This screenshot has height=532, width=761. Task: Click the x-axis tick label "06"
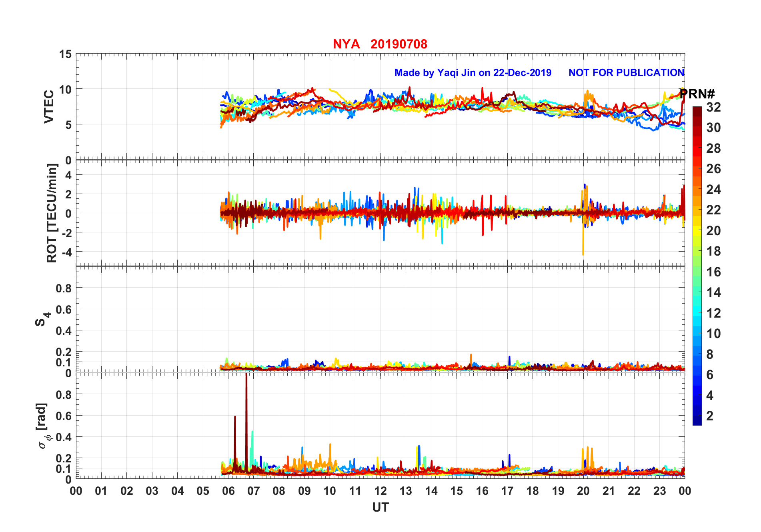coord(228,491)
